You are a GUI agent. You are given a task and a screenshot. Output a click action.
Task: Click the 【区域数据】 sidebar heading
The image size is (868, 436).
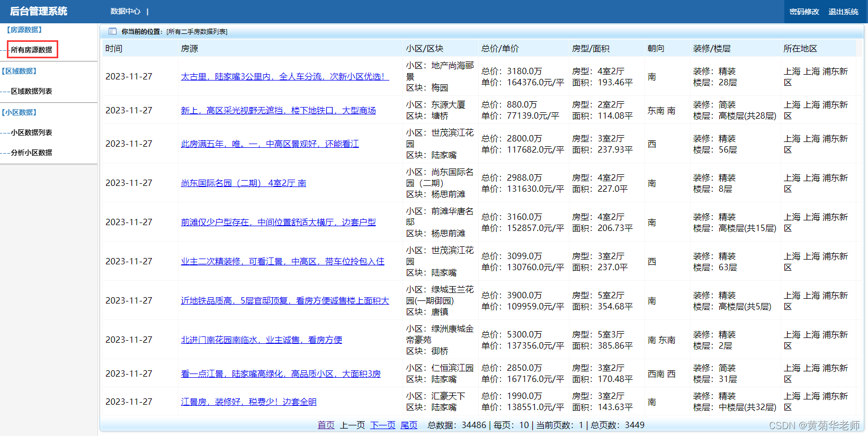click(x=19, y=71)
